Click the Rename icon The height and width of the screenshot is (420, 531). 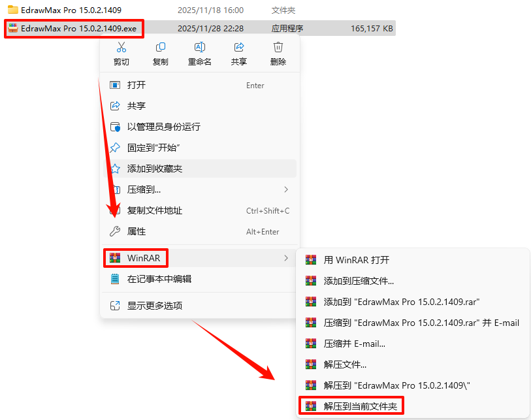point(200,47)
